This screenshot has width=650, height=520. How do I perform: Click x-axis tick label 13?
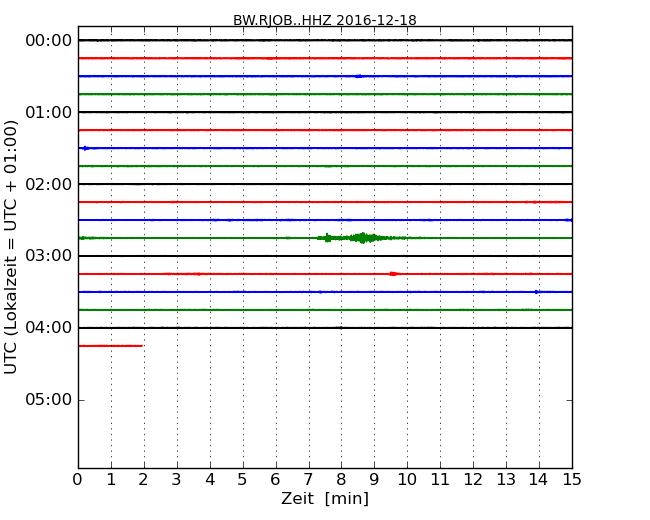(506, 480)
